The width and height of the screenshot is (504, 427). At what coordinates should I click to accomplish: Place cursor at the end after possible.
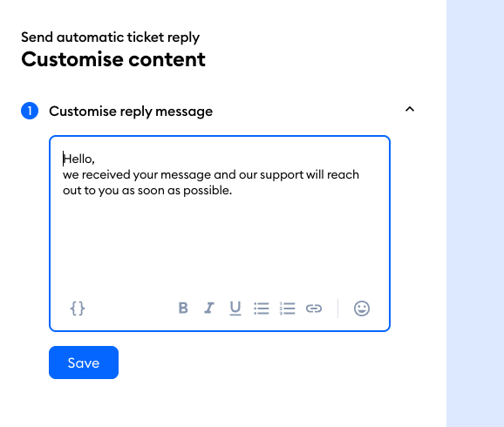pos(232,191)
